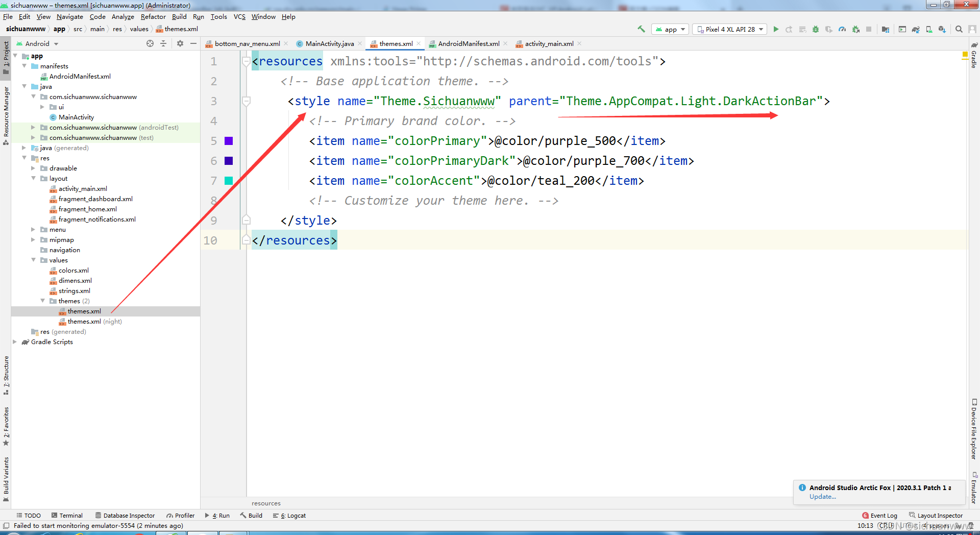Image resolution: width=980 pixels, height=535 pixels.
Task: Click the Update link in the notification
Action: pos(822,496)
